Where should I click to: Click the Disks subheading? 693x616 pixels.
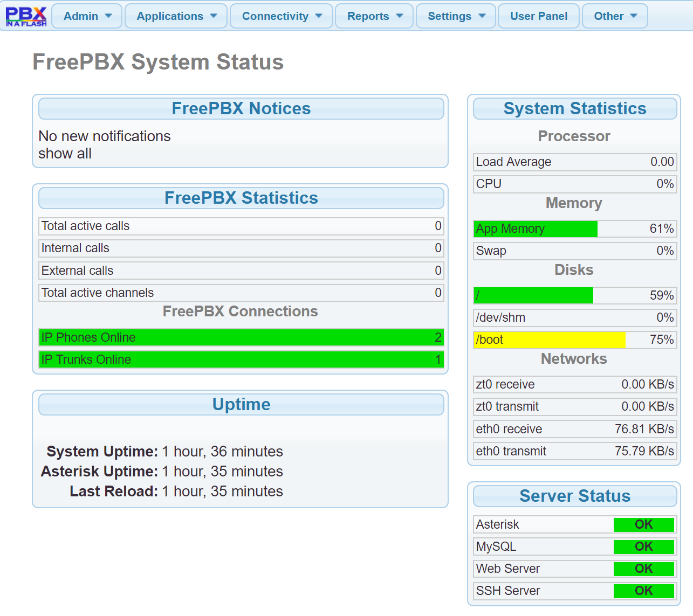[x=574, y=270]
